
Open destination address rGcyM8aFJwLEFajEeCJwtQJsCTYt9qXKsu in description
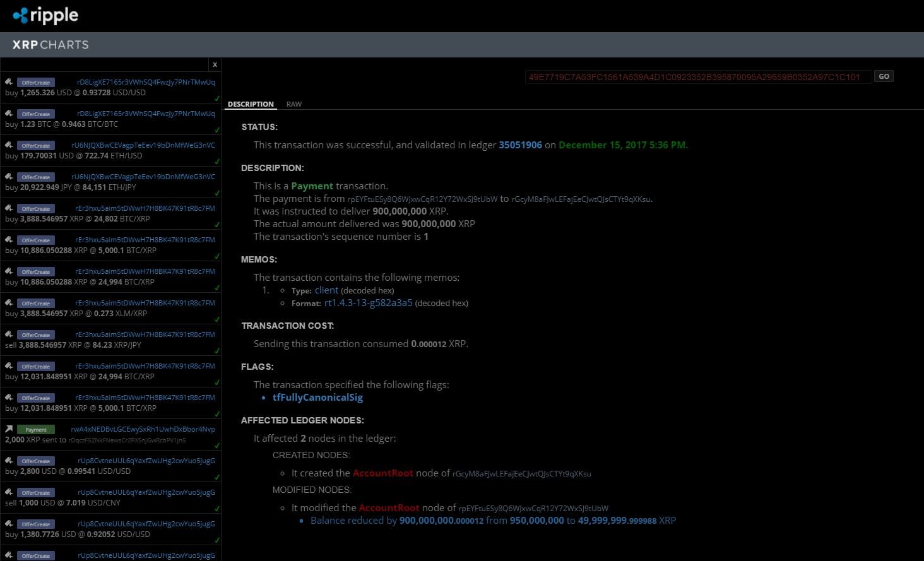tap(581, 199)
